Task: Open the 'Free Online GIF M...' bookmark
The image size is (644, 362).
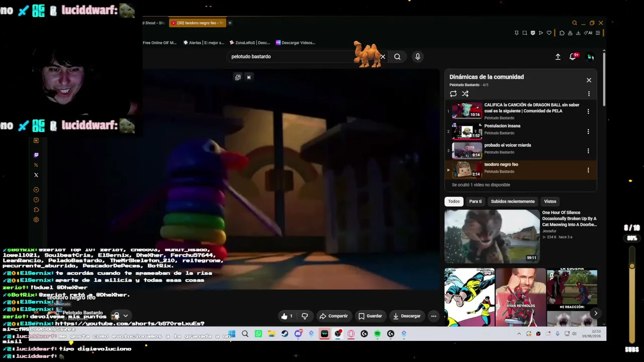Action: (159, 43)
